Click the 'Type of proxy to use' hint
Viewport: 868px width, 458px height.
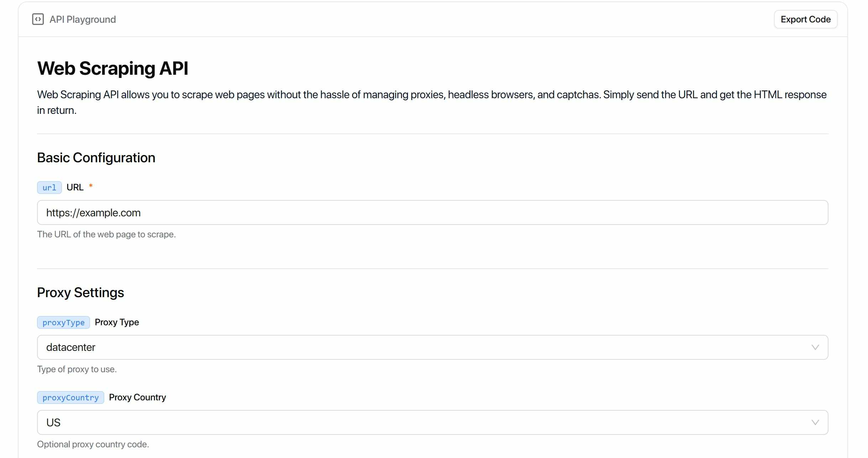[77, 369]
